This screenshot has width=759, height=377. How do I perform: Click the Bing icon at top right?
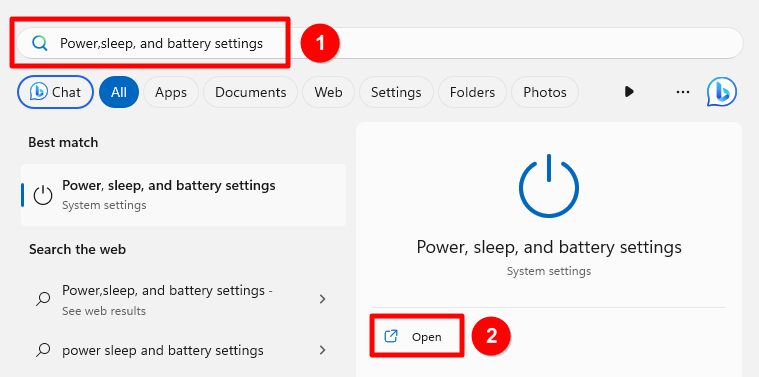(722, 91)
